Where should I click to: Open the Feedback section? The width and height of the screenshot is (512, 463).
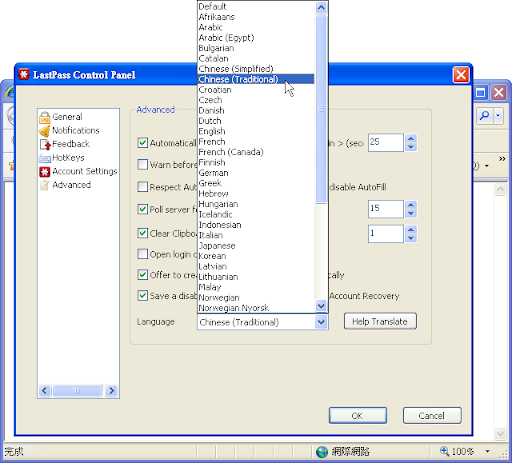pyautogui.click(x=71, y=144)
